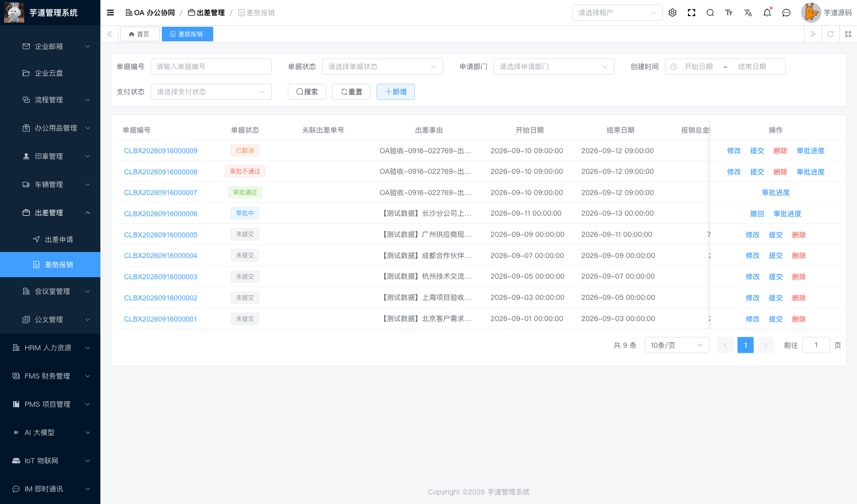Screen dimensions: 857x504
Task: Open the tab grid menu icon
Action: coord(848,34)
